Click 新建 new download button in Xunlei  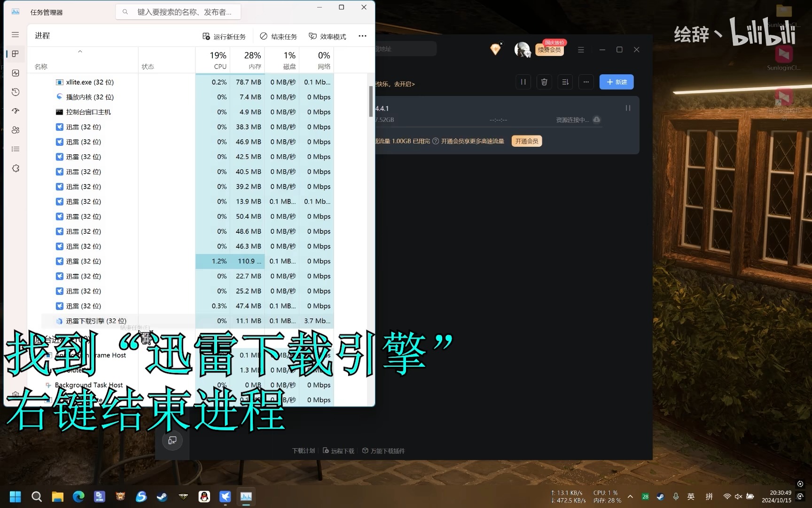617,82
